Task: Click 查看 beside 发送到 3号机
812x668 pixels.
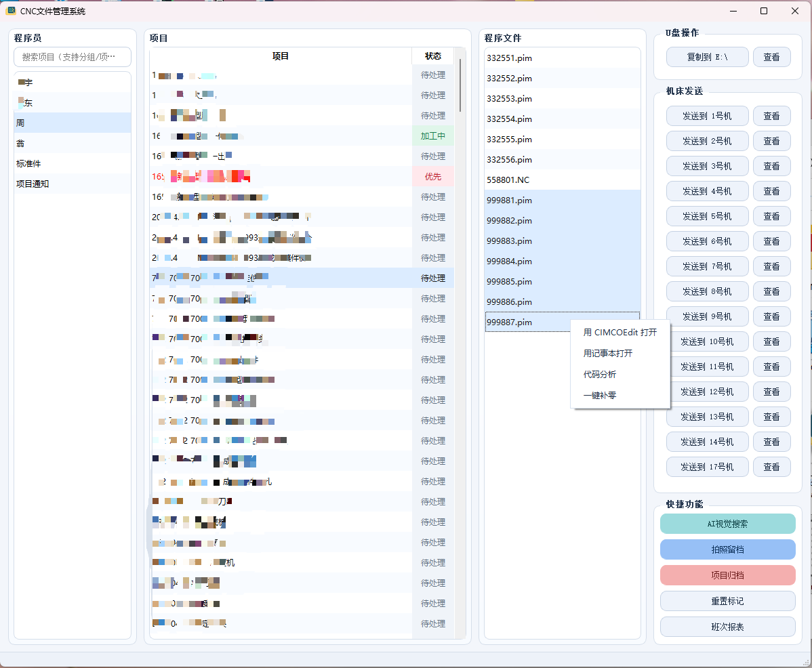Action: click(771, 166)
